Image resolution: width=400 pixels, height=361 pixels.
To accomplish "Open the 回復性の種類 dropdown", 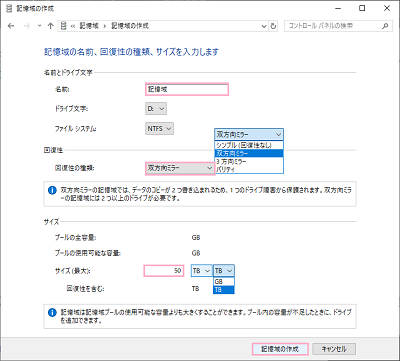I will point(180,168).
